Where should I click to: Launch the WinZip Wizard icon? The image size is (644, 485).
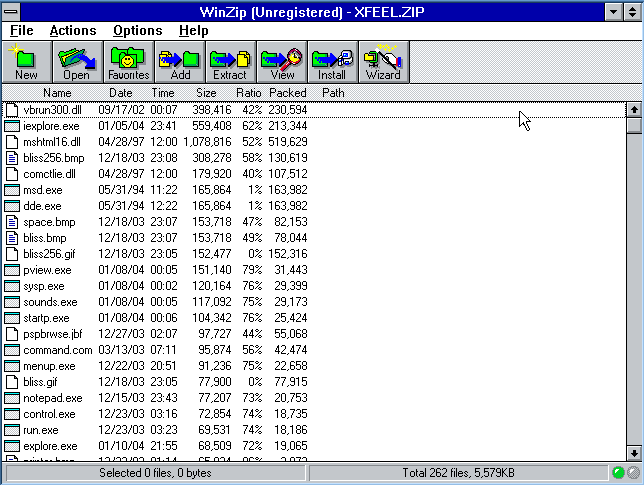click(383, 62)
